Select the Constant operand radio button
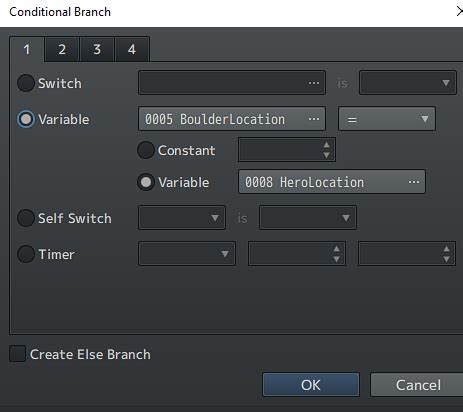 pos(146,150)
